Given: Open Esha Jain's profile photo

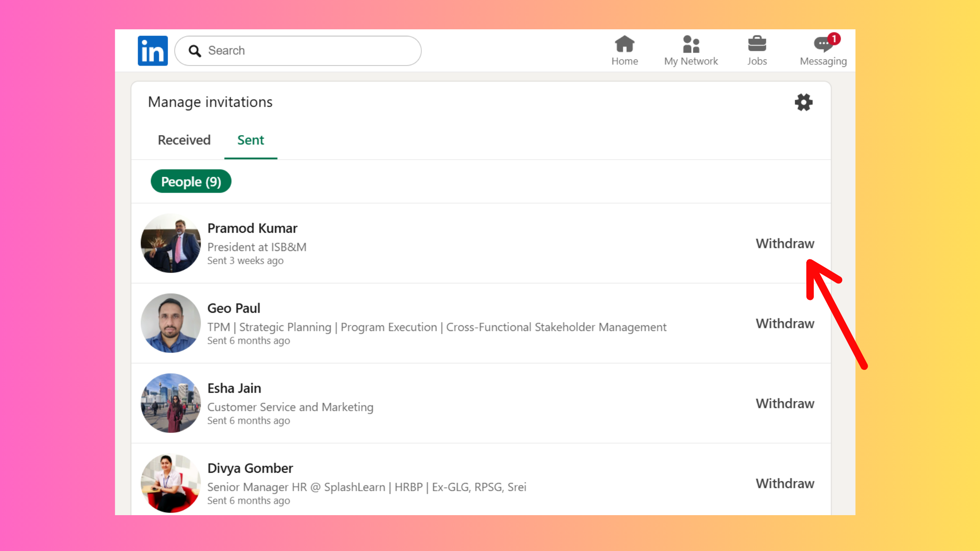Looking at the screenshot, I should click(x=171, y=403).
